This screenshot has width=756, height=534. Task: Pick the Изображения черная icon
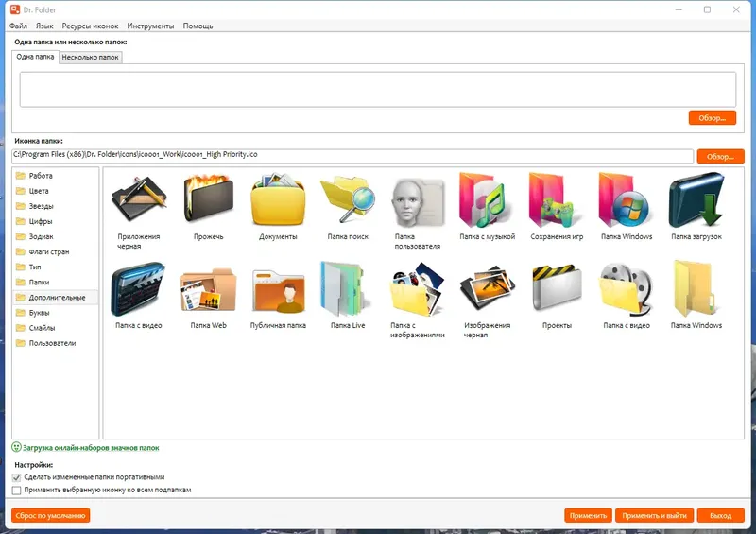[487, 288]
